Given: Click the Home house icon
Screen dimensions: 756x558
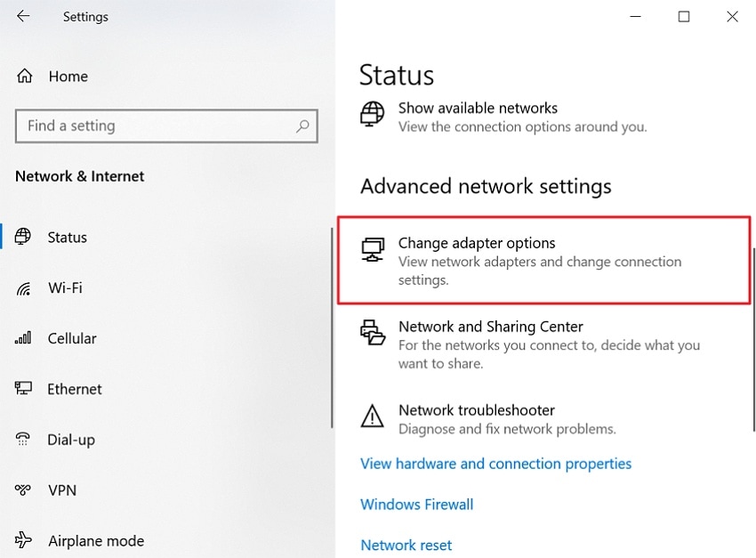Looking at the screenshot, I should (x=27, y=76).
